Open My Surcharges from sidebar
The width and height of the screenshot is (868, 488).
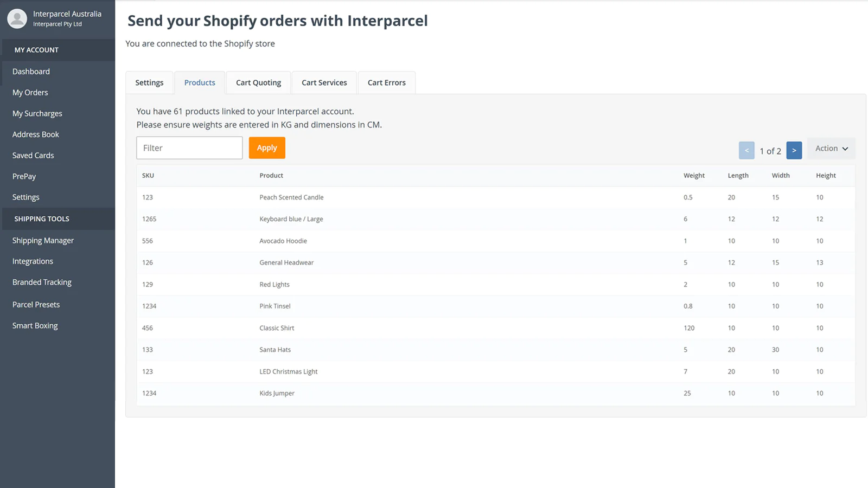pyautogui.click(x=37, y=114)
